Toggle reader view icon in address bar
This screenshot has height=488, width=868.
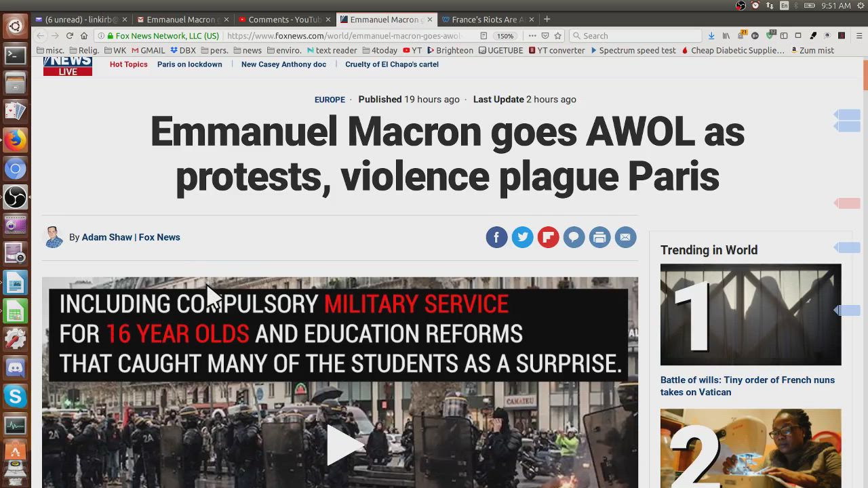coord(484,36)
